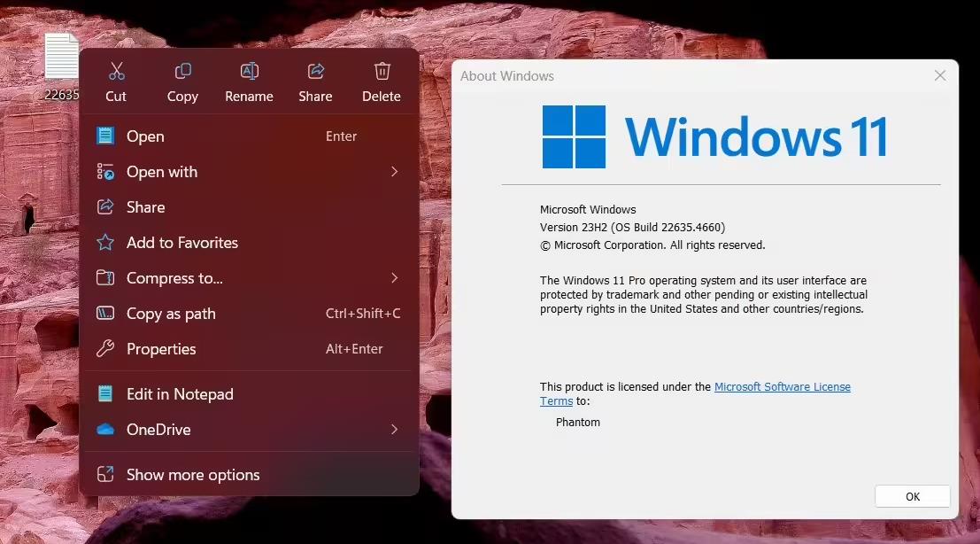Click the Delete trash can icon

click(382, 71)
